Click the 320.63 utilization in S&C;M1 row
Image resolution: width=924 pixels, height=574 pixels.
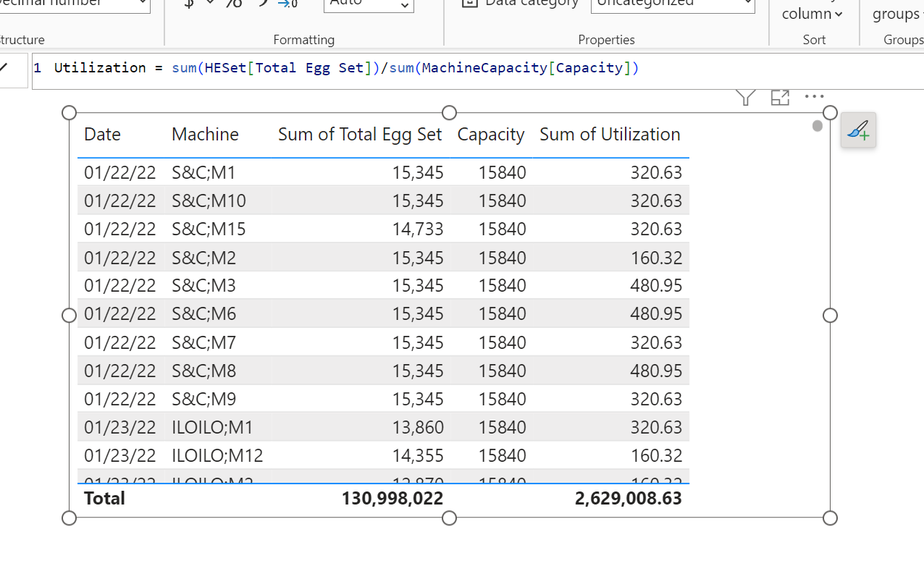(x=656, y=172)
